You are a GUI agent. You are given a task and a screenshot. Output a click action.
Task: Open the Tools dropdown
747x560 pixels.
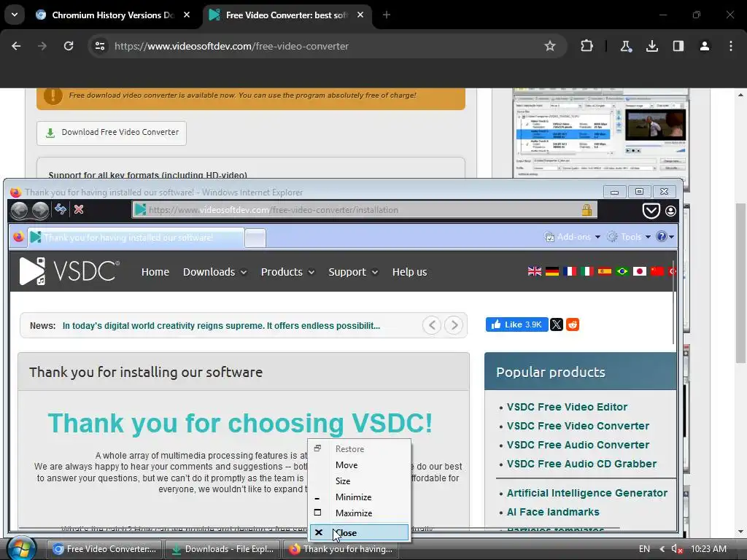pyautogui.click(x=629, y=237)
